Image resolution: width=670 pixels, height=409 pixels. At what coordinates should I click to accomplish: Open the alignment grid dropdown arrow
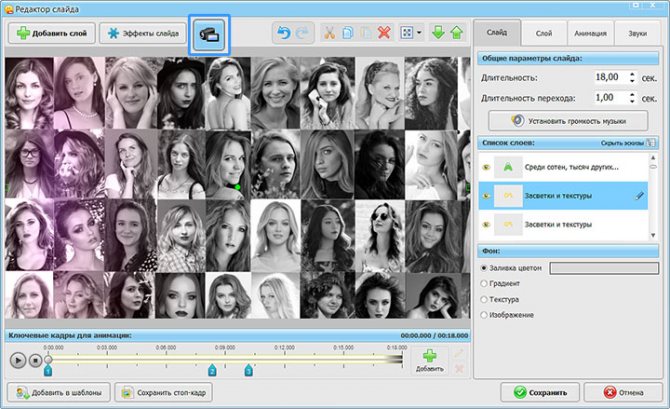pyautogui.click(x=419, y=34)
